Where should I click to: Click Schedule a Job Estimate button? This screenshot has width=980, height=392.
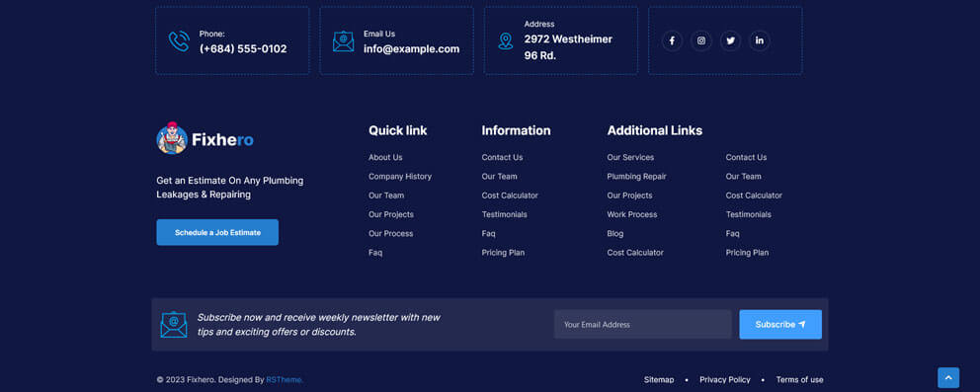(x=217, y=232)
